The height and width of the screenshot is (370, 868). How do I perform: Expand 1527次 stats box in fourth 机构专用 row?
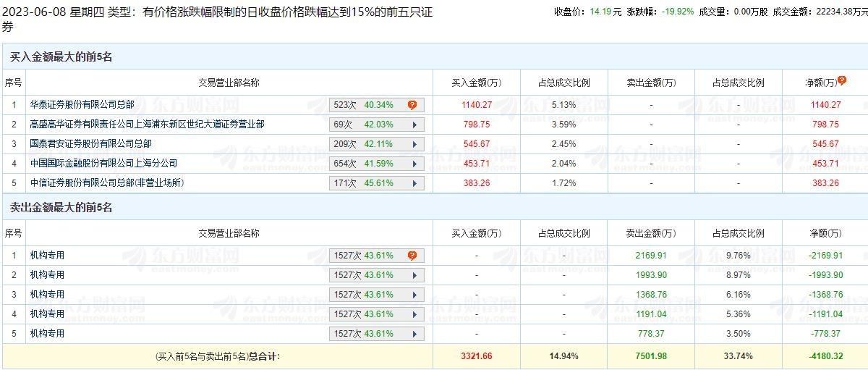368,314
